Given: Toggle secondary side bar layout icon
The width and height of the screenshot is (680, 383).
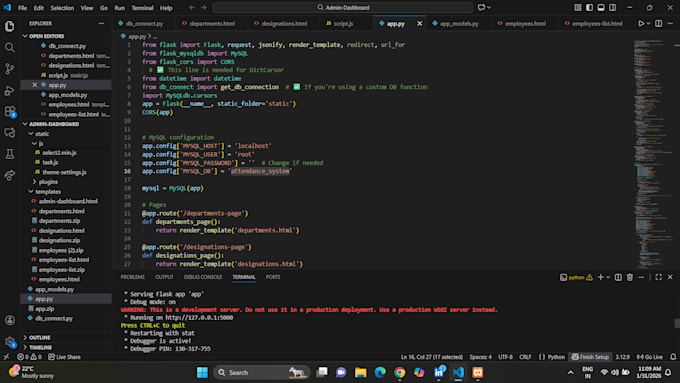Looking at the screenshot, I should click(612, 7).
